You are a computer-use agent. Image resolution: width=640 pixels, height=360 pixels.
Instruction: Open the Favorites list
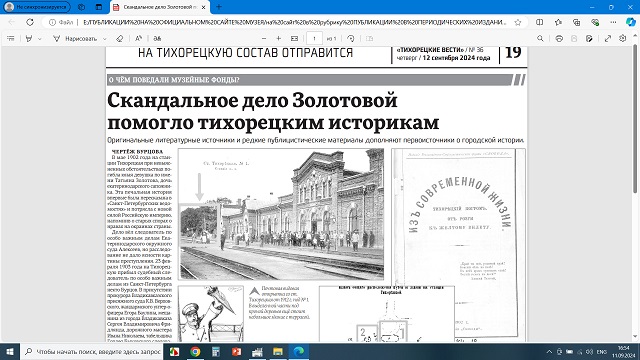558,22
